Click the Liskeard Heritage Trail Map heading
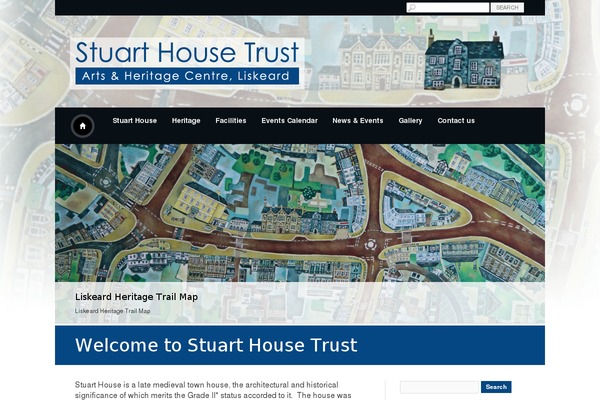The width and height of the screenshot is (600, 400). coord(136,297)
